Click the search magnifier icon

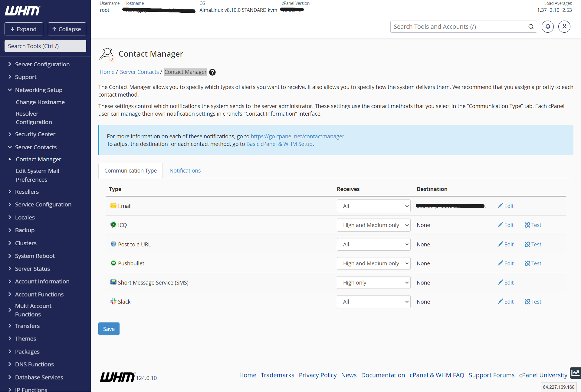[x=531, y=27]
